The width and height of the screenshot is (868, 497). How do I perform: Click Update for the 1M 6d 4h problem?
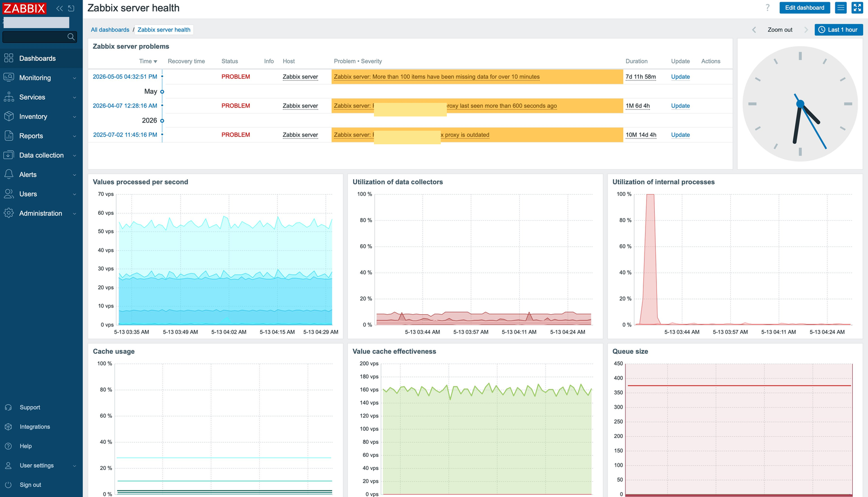point(680,106)
